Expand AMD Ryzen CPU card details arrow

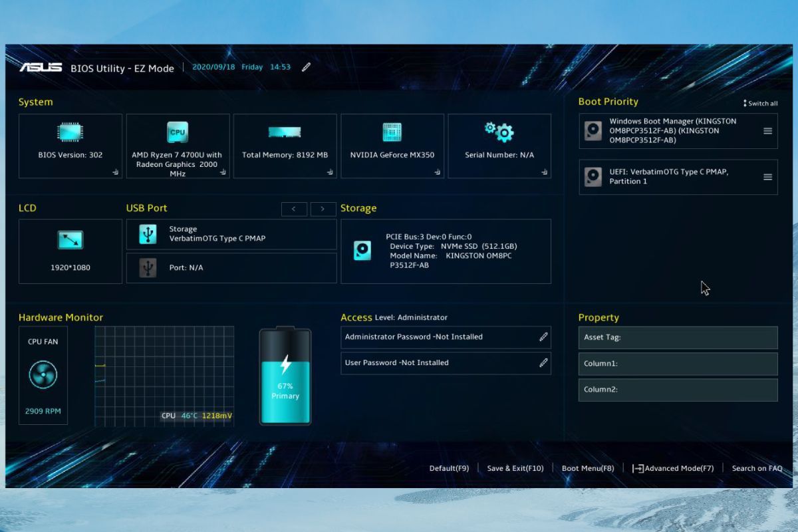223,172
